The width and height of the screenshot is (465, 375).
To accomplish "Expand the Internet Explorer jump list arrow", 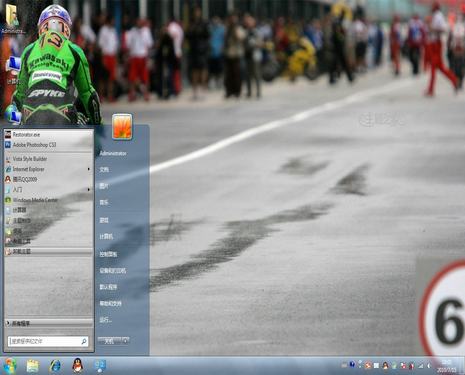I will click(89, 169).
